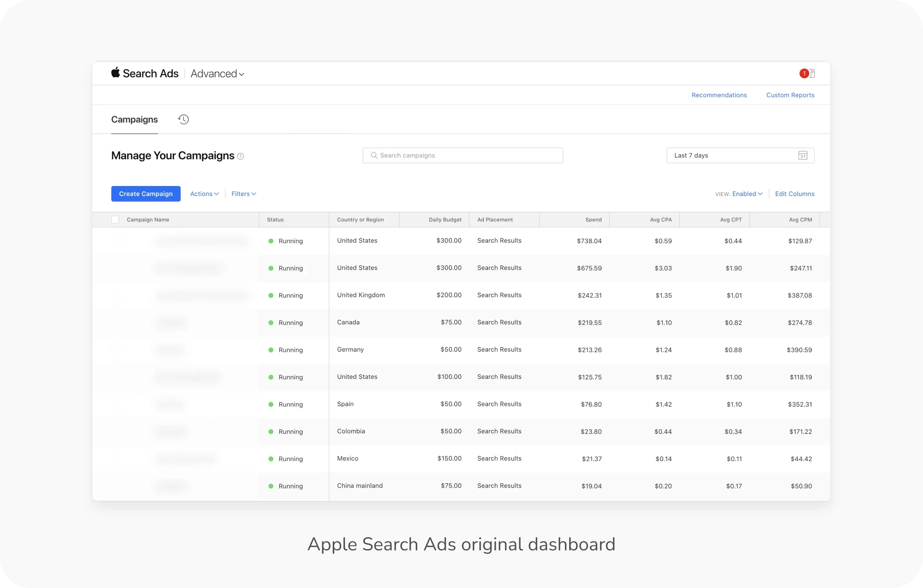Click the $3.03 Avg CPA value
The width and height of the screenshot is (923, 588).
663,268
